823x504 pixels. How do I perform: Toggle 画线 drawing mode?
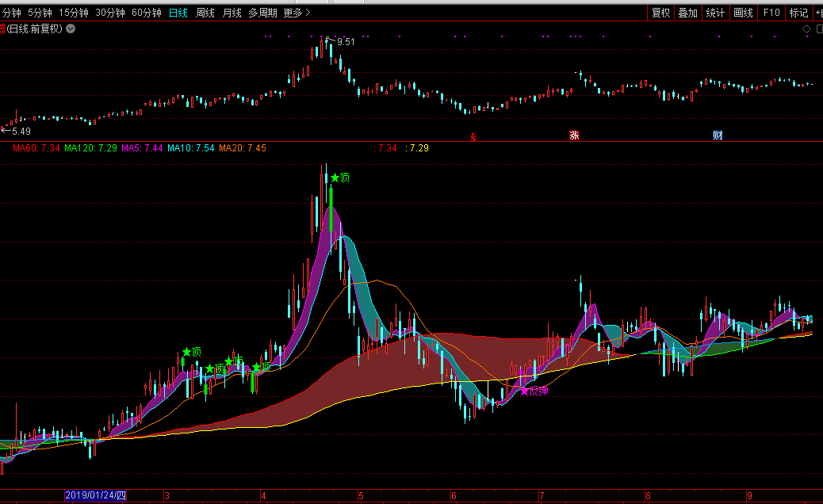[743, 13]
